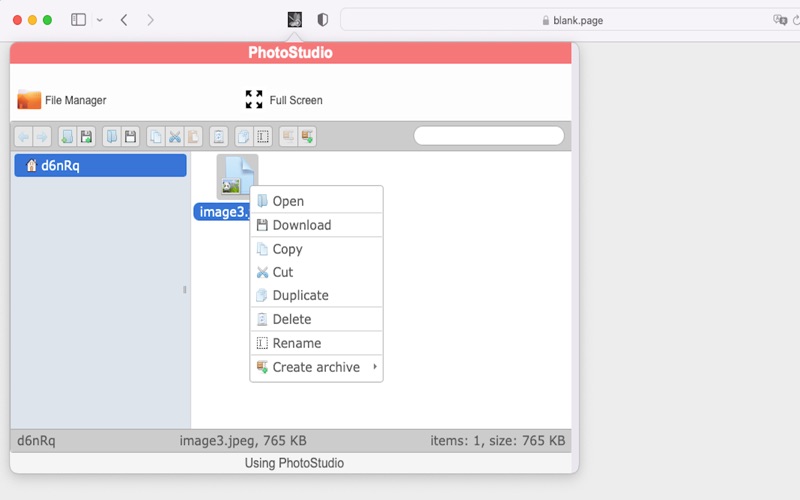Click the home icon beside d6nRq
This screenshot has height=500, width=800.
[x=32, y=165]
